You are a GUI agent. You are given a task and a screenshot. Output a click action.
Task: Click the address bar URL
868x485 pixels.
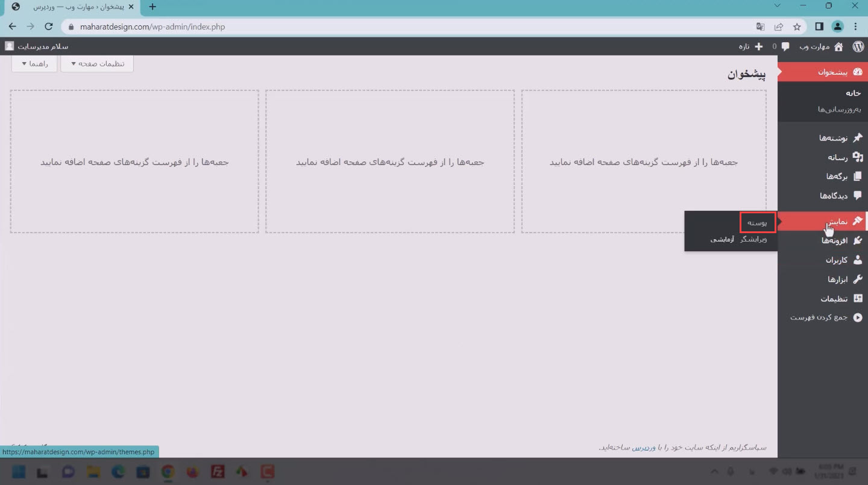coord(153,27)
